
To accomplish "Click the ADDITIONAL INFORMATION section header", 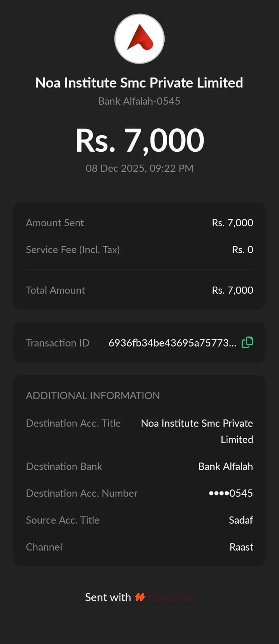I will point(93,396).
